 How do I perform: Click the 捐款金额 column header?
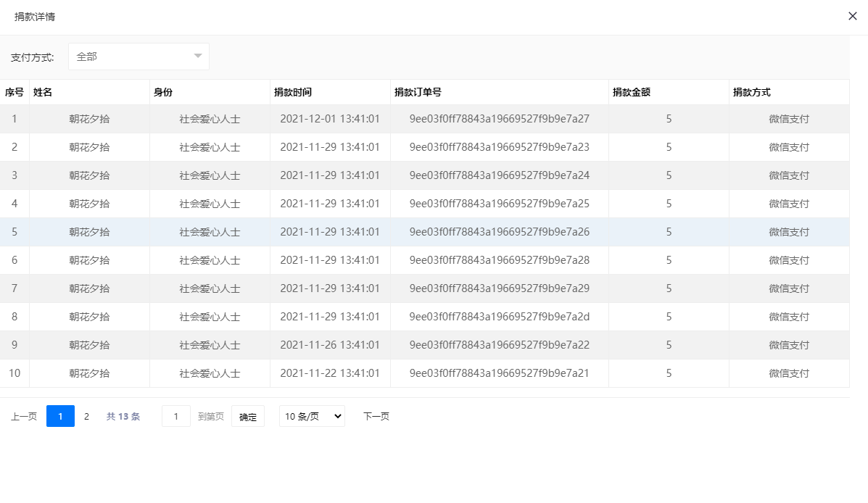(x=630, y=92)
